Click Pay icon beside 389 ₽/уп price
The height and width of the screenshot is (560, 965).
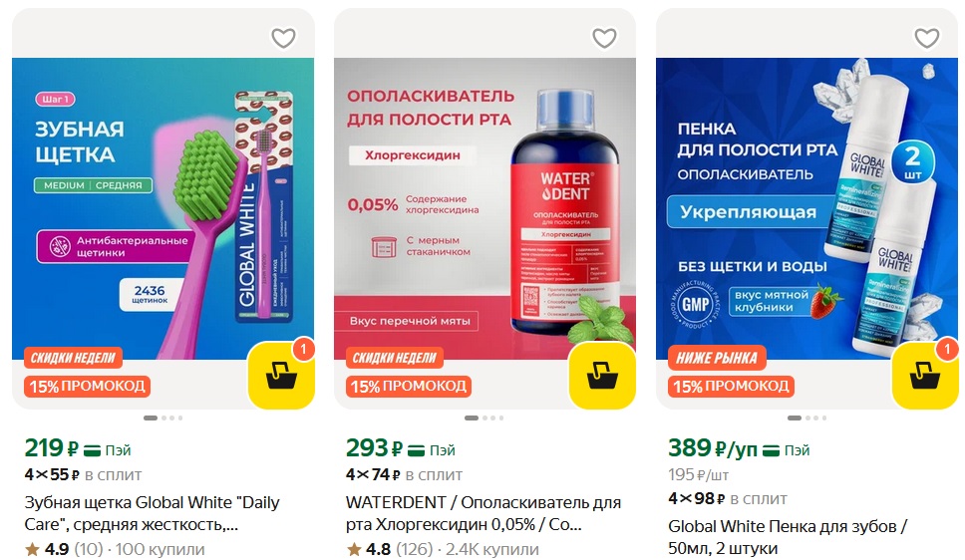click(786, 450)
